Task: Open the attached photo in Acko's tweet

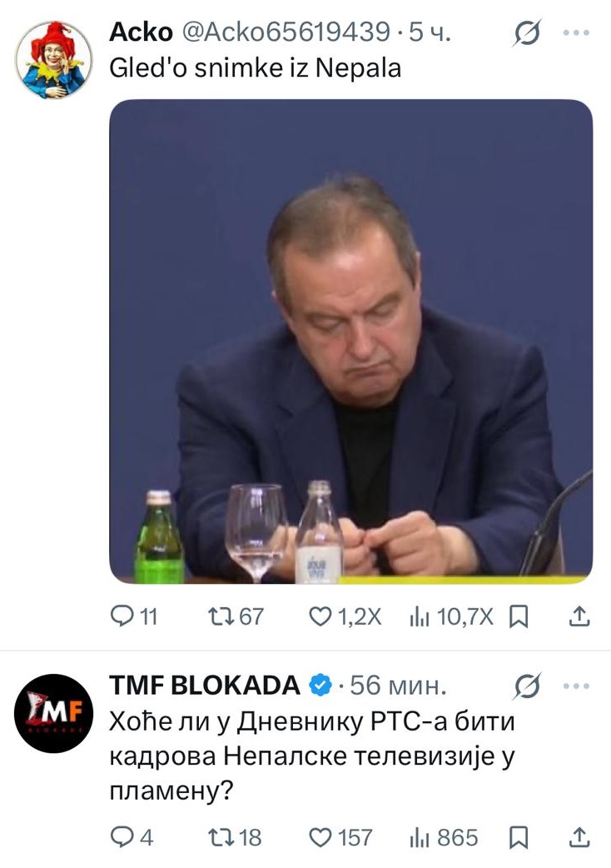Action: [350, 341]
